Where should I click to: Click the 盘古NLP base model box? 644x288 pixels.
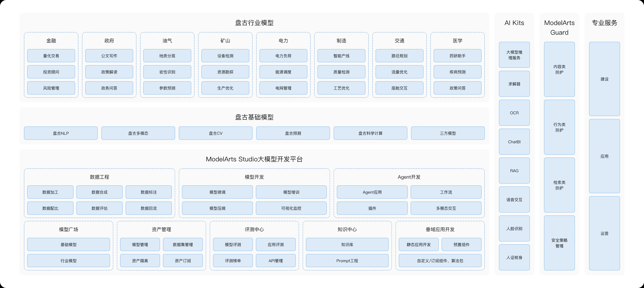point(61,133)
